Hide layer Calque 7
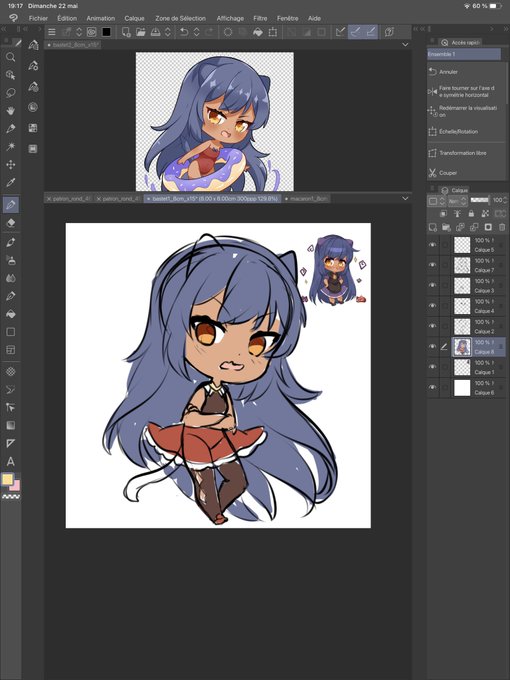The height and width of the screenshot is (680, 510). pyautogui.click(x=432, y=265)
